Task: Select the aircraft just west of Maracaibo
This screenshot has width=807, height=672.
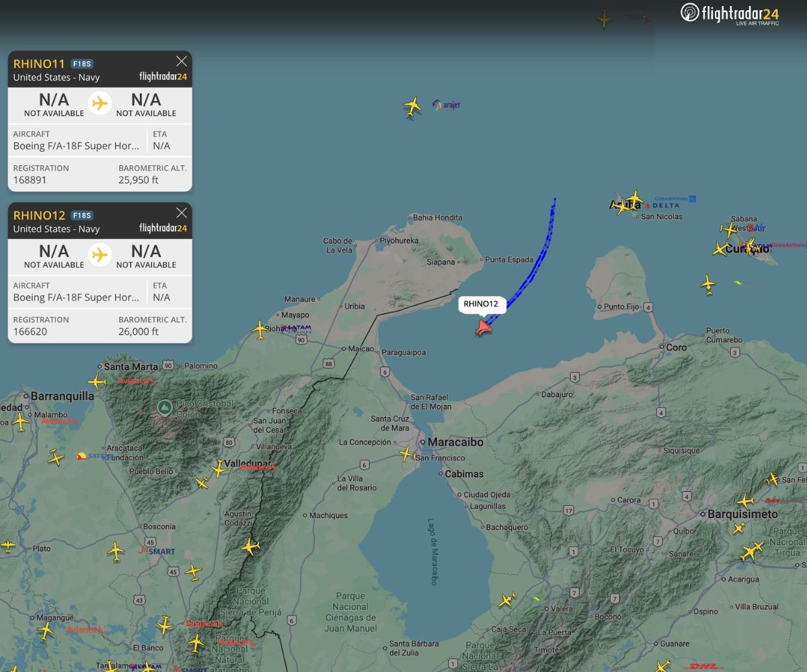Action: click(407, 454)
